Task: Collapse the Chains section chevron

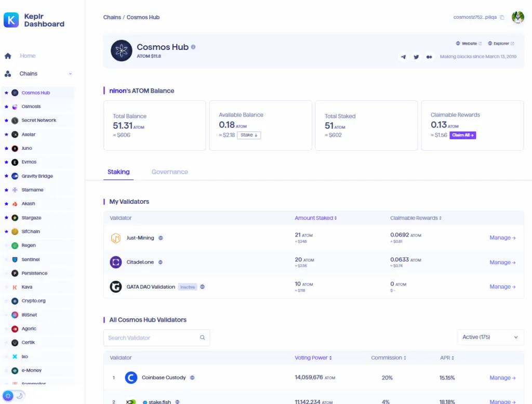Action: pyautogui.click(x=70, y=74)
